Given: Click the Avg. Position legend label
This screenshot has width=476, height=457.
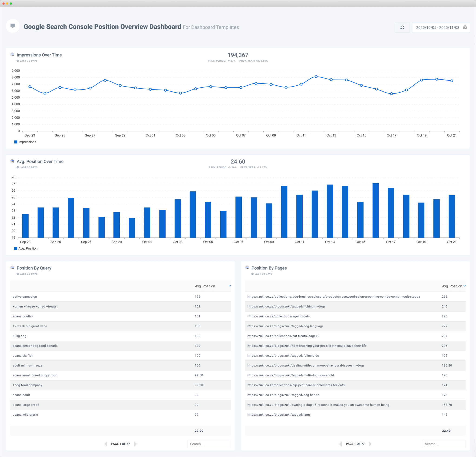Looking at the screenshot, I should (28, 249).
